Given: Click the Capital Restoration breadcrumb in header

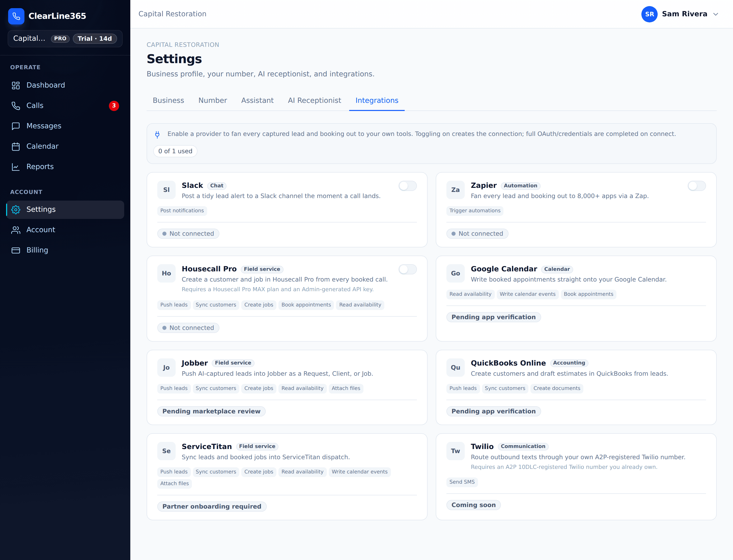Looking at the screenshot, I should [172, 14].
